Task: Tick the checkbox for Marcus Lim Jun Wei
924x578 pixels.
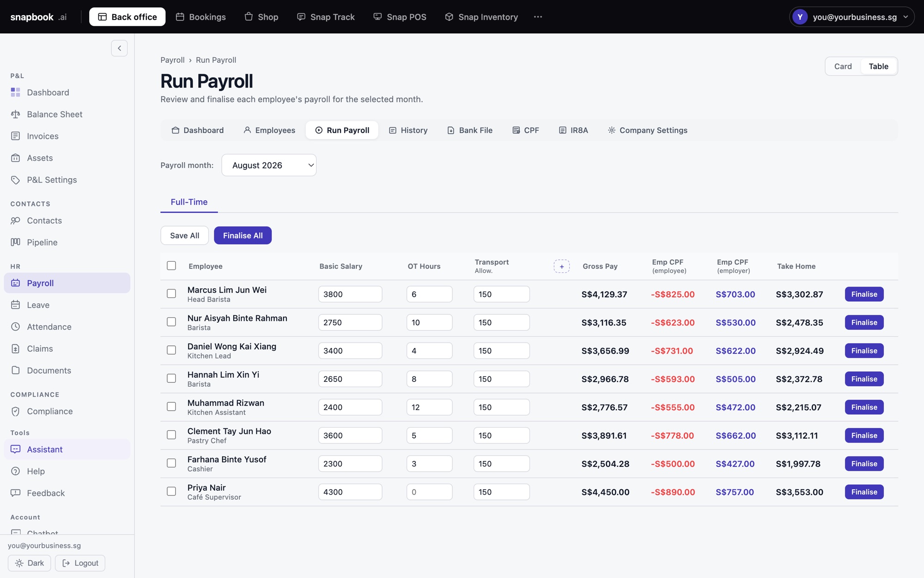Action: [171, 294]
